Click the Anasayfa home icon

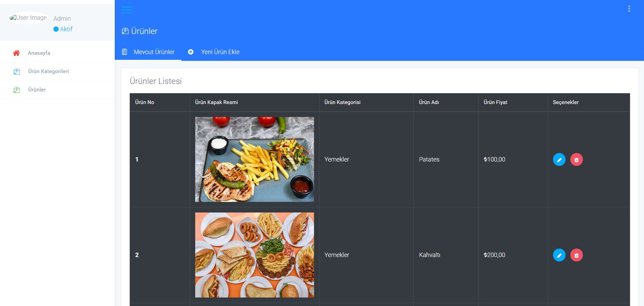tap(16, 53)
